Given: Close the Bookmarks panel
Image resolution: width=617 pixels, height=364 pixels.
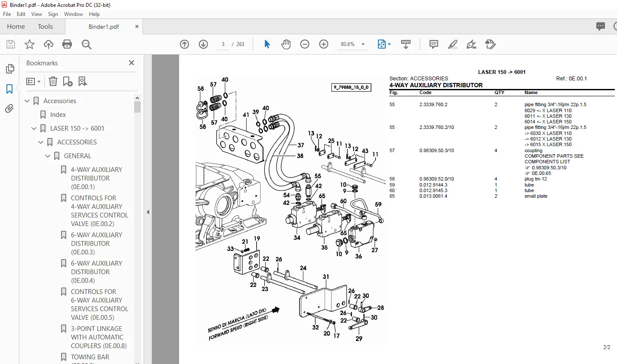Looking at the screenshot, I should pos(132,63).
